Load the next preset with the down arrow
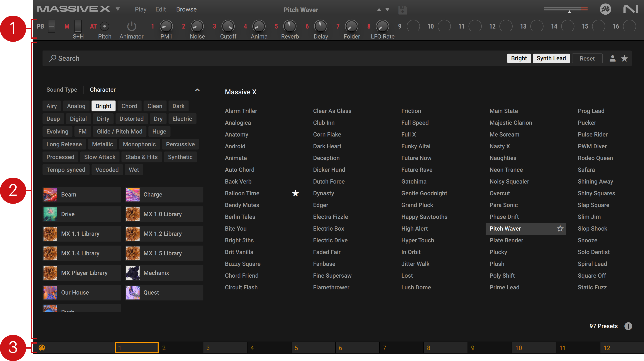 pos(387,10)
